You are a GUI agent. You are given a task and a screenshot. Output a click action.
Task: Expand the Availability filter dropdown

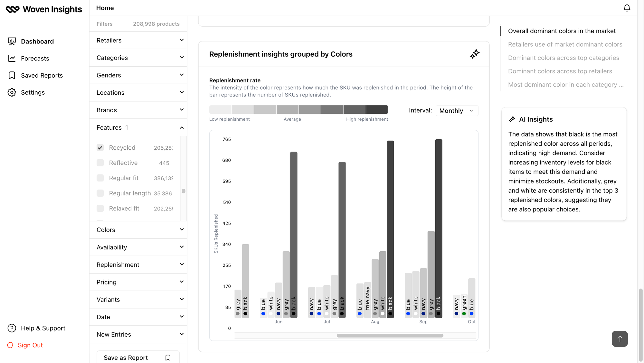point(138,247)
